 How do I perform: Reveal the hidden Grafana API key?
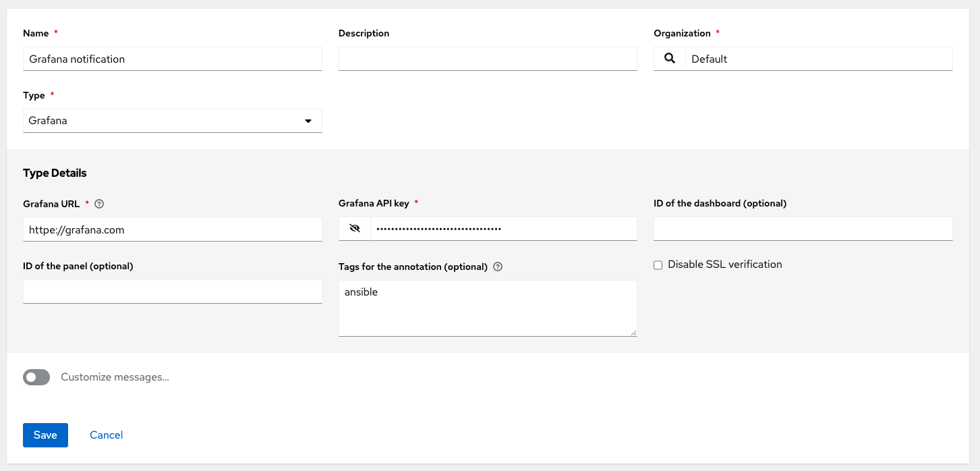353,228
